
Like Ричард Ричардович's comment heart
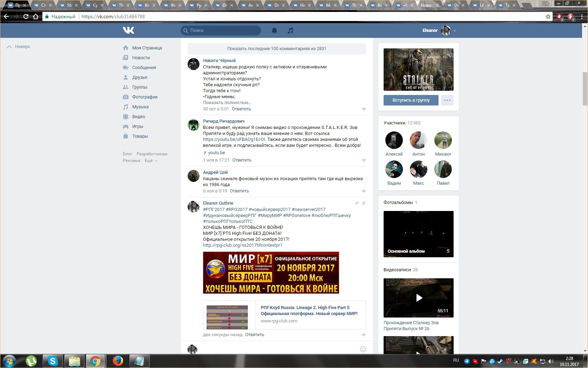(x=364, y=160)
